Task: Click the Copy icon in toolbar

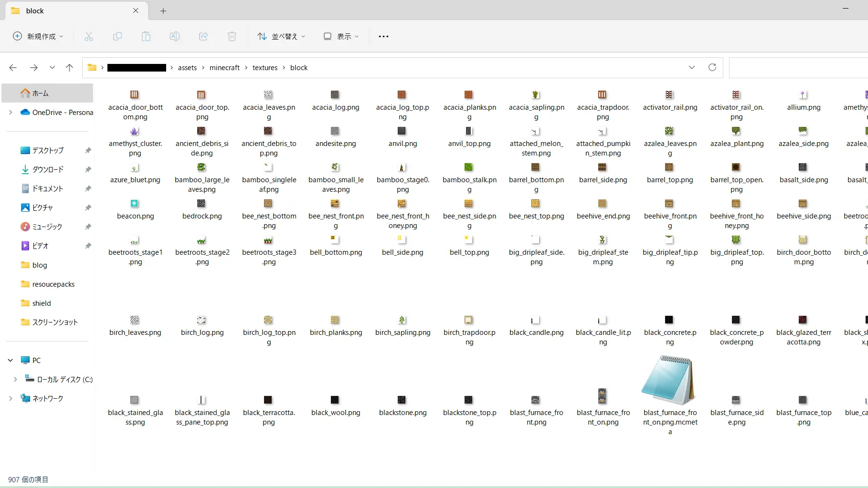Action: pyautogui.click(x=117, y=36)
